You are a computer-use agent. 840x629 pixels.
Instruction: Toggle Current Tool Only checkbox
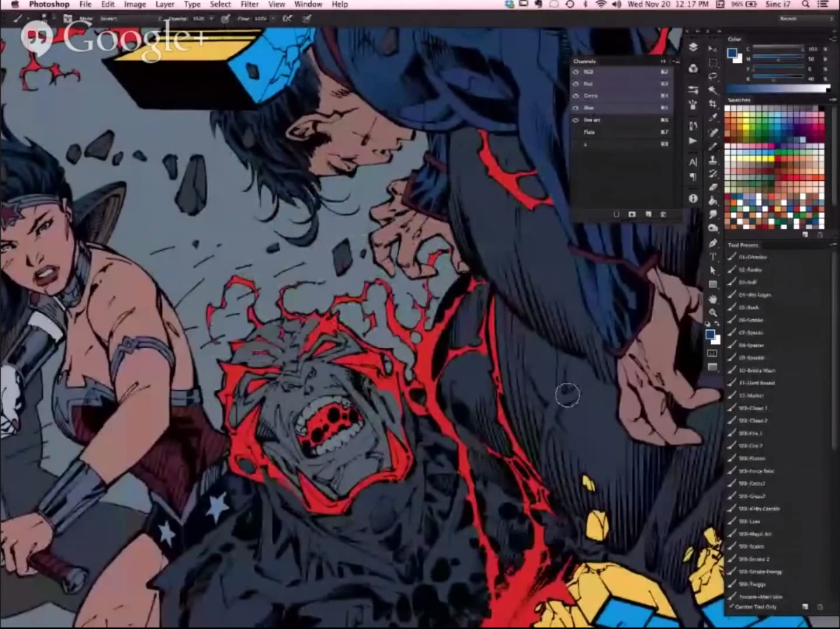tap(732, 607)
